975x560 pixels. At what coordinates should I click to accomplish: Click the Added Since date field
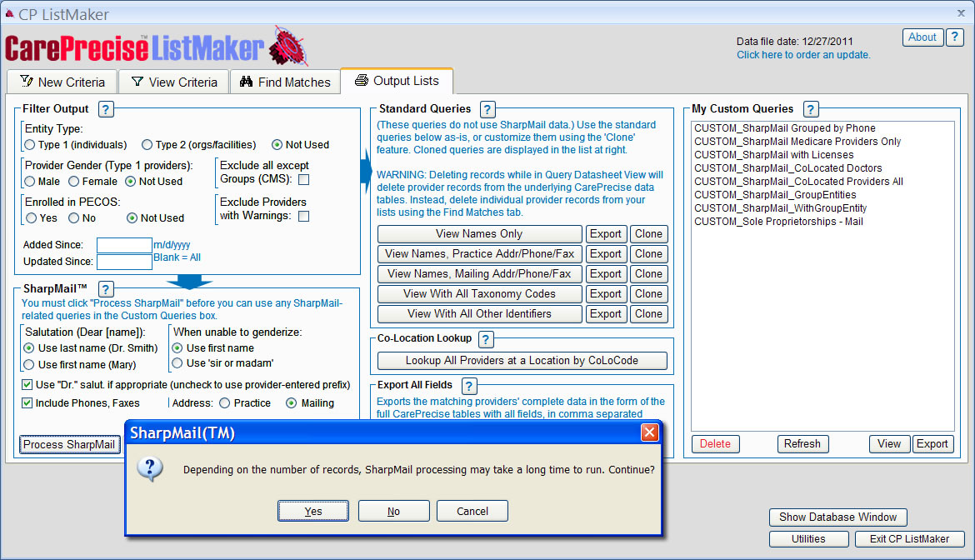pos(124,246)
